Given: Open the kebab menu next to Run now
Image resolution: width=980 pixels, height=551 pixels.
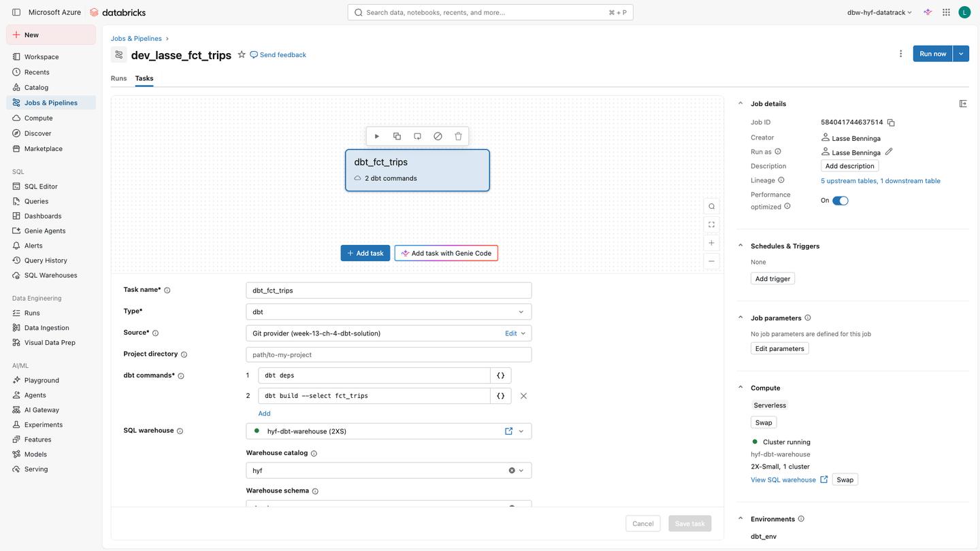Looking at the screenshot, I should [x=901, y=54].
